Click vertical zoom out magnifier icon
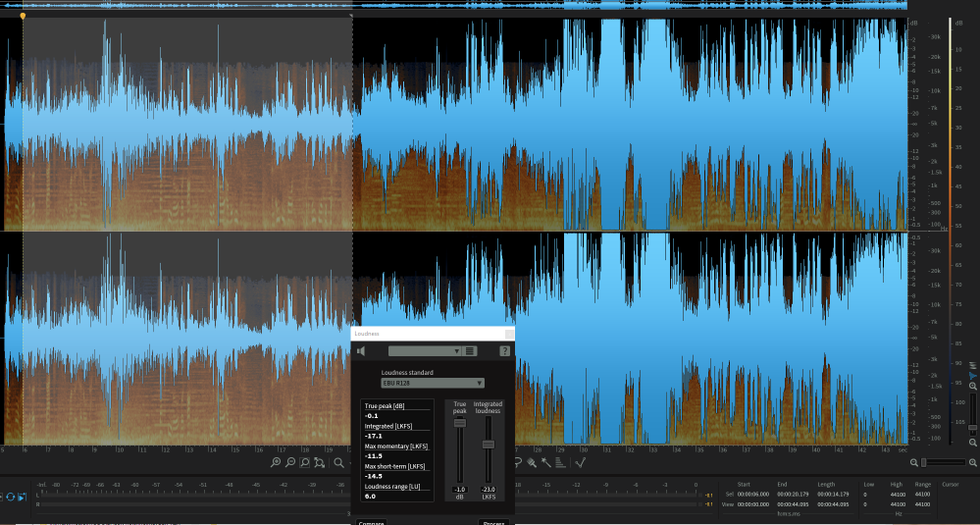Screen dimensions: 980x525 pos(973,443)
